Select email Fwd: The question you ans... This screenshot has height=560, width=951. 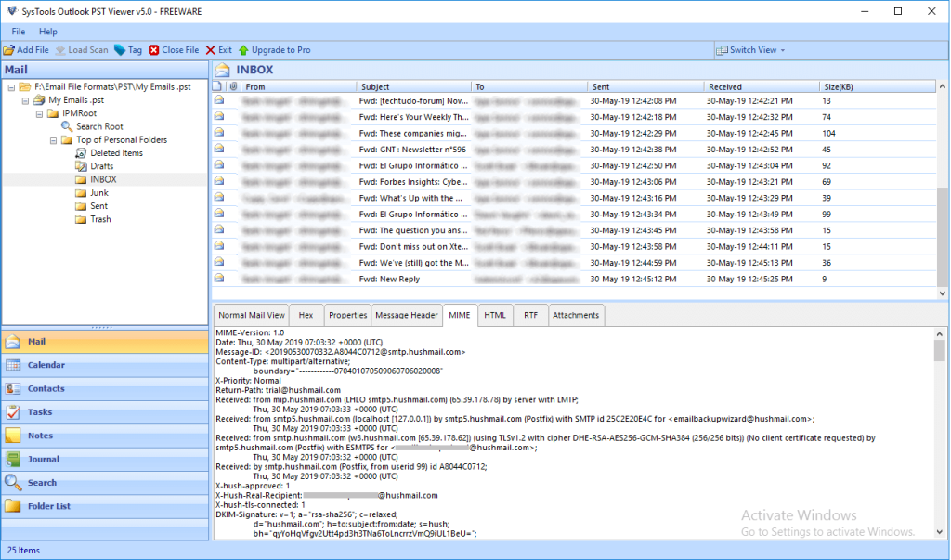574,230
